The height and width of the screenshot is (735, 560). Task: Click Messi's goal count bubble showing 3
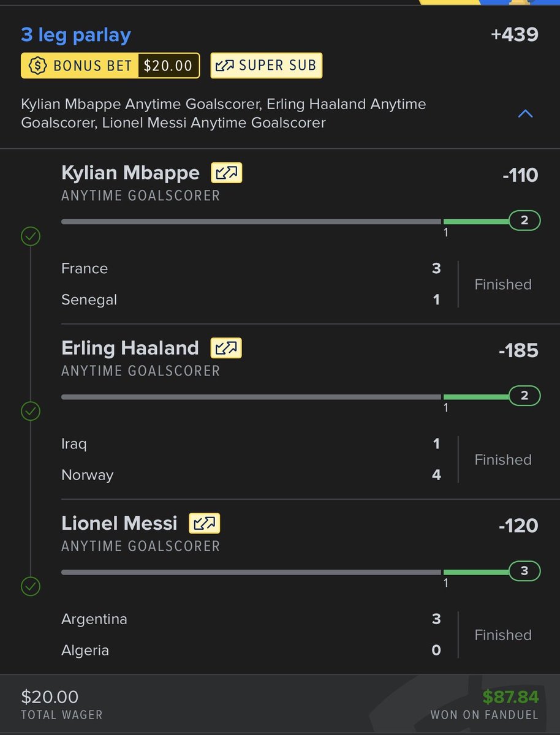tap(524, 571)
